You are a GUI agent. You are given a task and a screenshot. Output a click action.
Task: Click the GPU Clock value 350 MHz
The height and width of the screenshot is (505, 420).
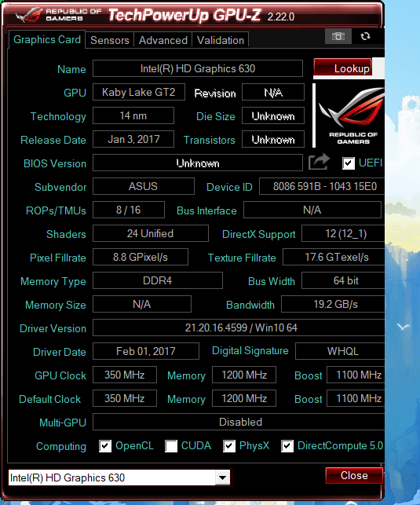125,375
